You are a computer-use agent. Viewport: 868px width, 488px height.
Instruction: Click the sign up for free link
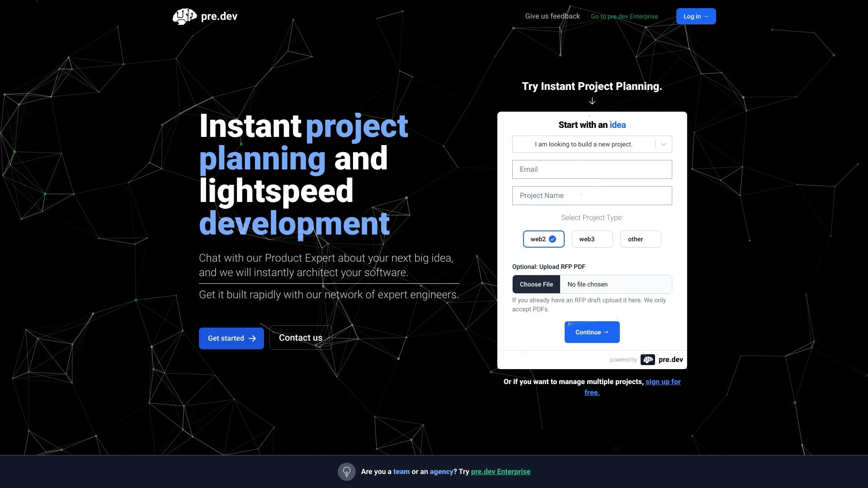[x=632, y=387]
